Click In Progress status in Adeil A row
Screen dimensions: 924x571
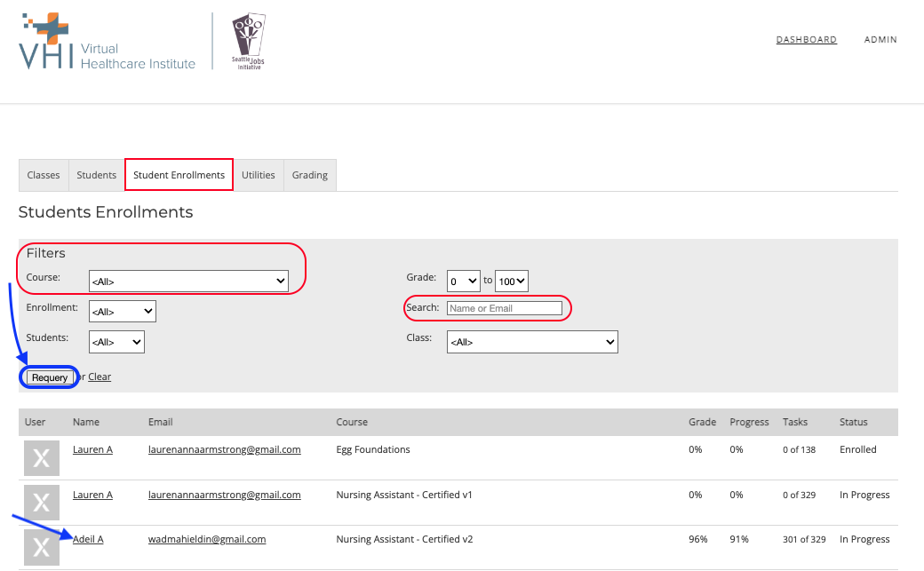tap(864, 539)
